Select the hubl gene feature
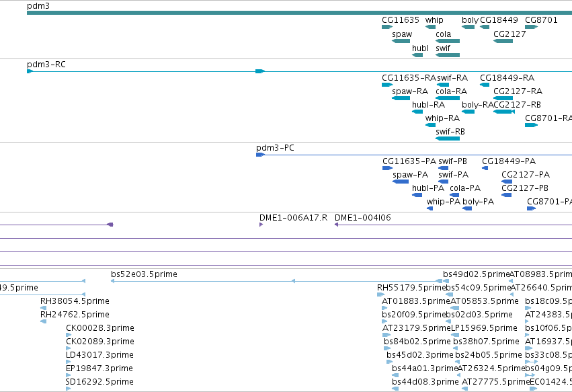Image resolution: width=572 pixels, height=392 pixels. (x=417, y=55)
